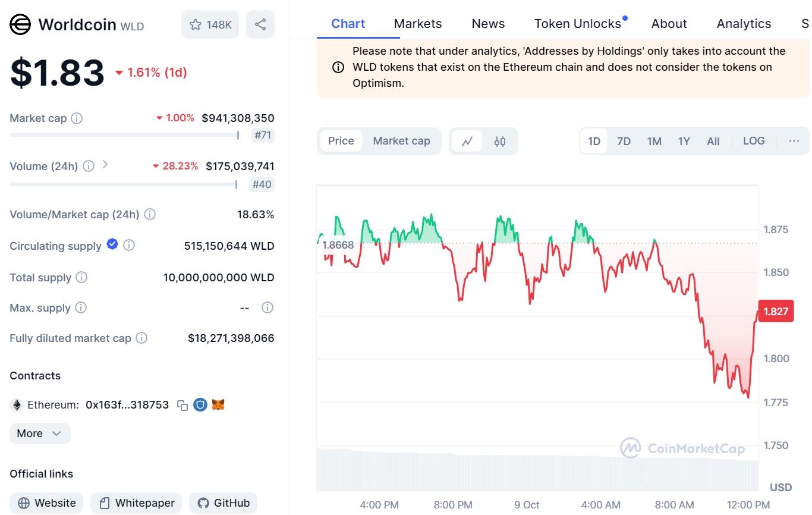Click the Ethereum logo in Contracts

[x=17, y=405]
